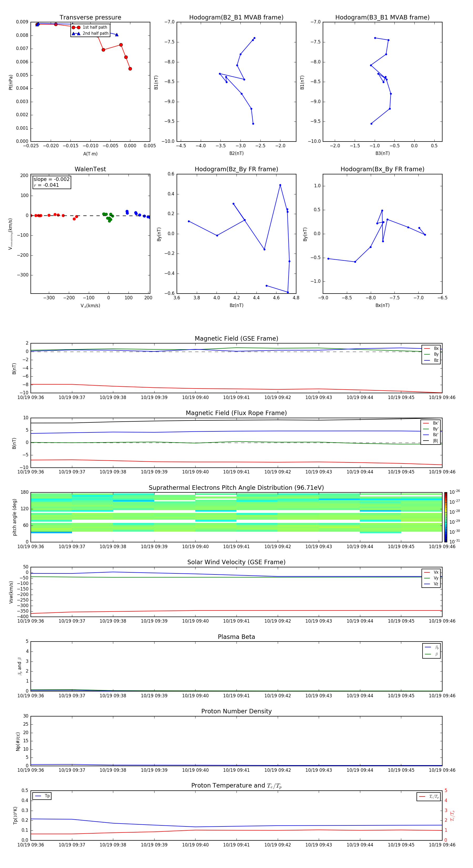Viewport: 473px width, 868px height.
Task: Click the red Te/Tp right-side axis label
Action: (x=452, y=815)
